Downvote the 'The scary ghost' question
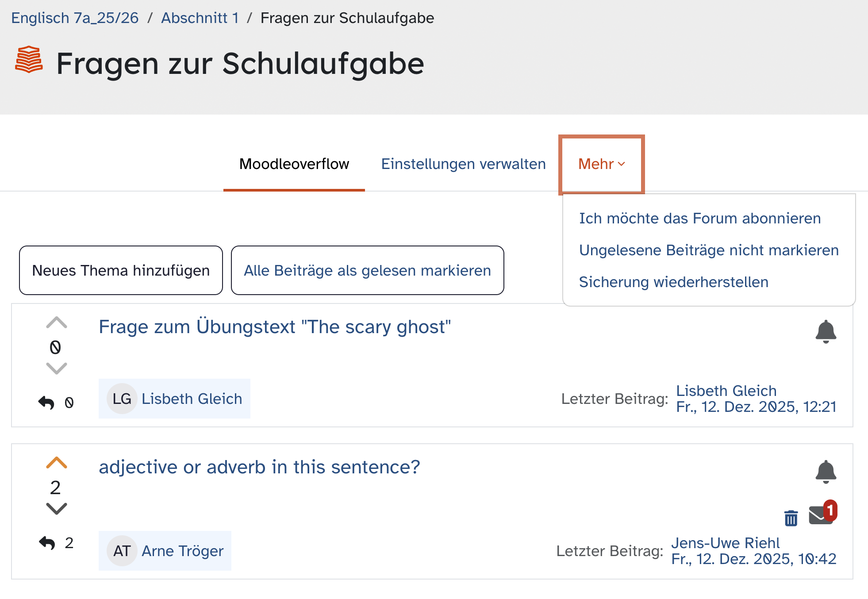 (57, 369)
